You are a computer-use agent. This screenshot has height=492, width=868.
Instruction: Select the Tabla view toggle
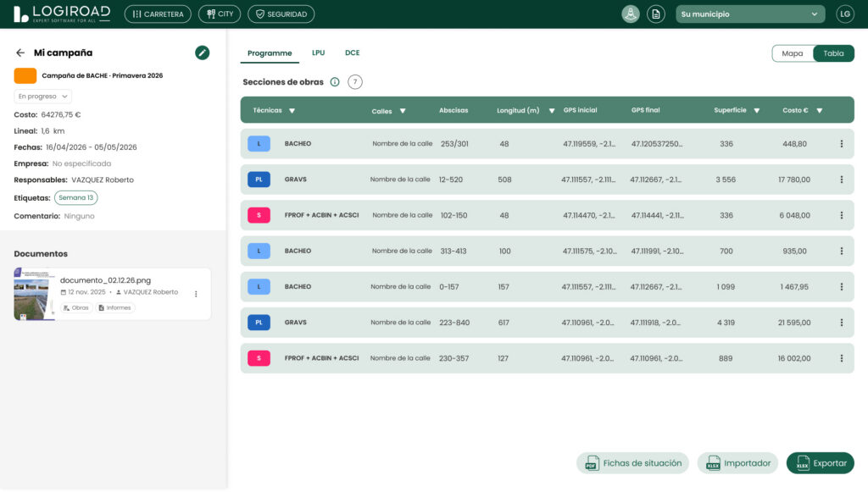(x=833, y=53)
